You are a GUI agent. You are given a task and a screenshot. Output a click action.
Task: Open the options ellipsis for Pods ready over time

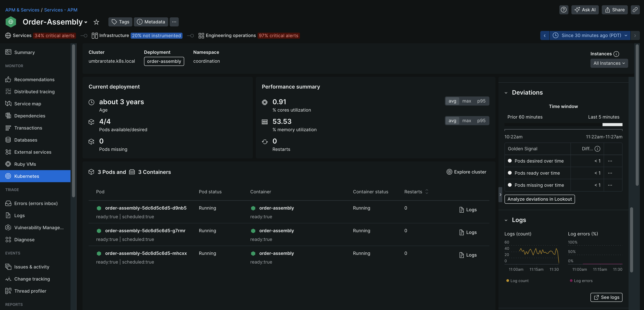pos(610,173)
